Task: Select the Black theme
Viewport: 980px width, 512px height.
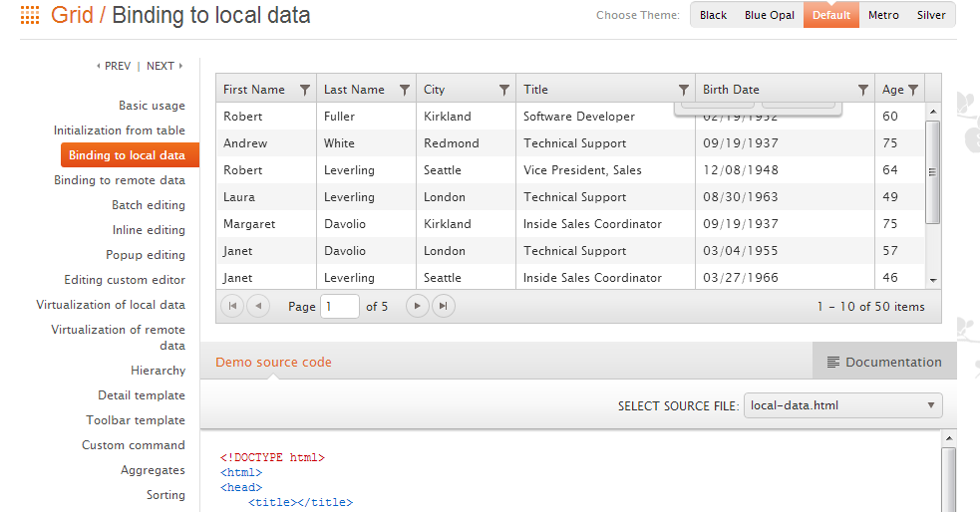Action: [x=713, y=15]
